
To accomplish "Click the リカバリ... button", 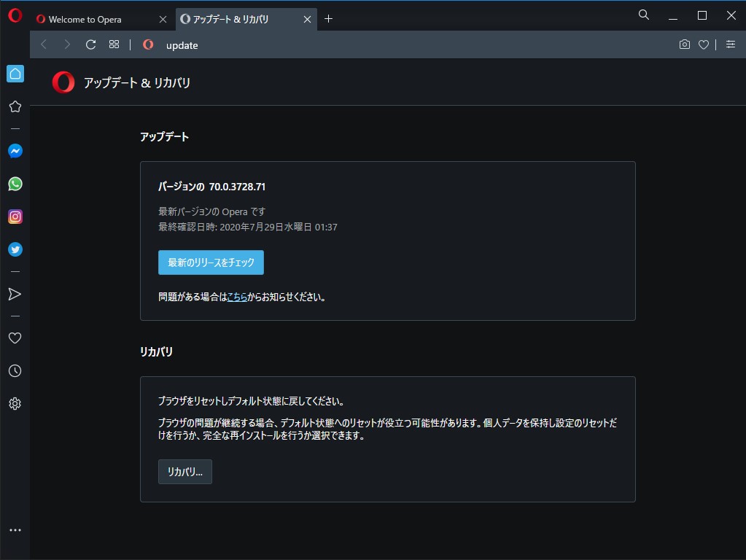I will click(x=184, y=472).
